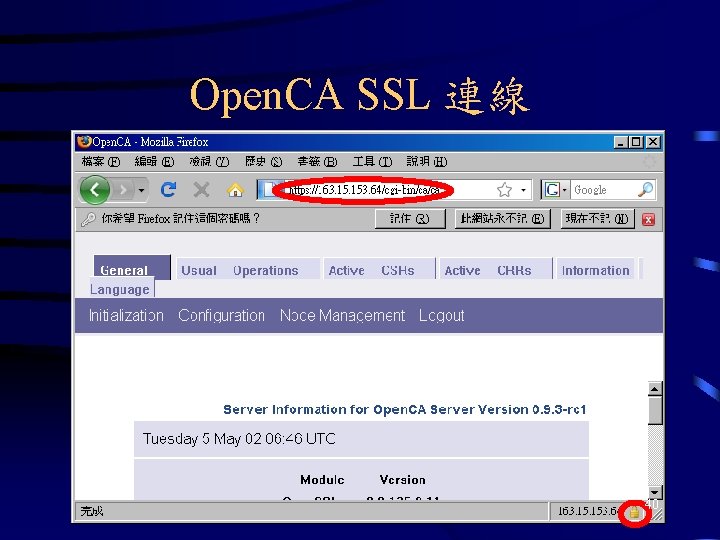
Task: Click the Firefox logo in title bar
Action: (x=84, y=141)
